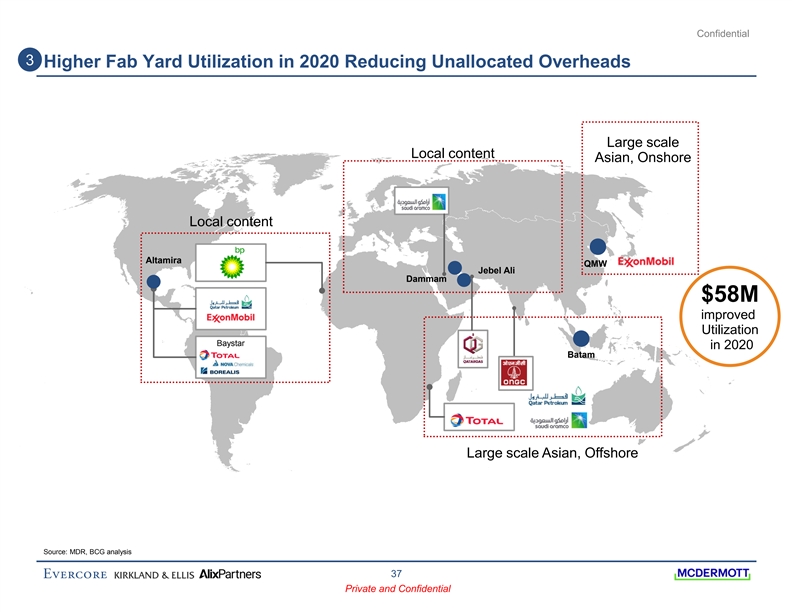Select the Batam location marker dot
792x612 pixels.
[580, 338]
